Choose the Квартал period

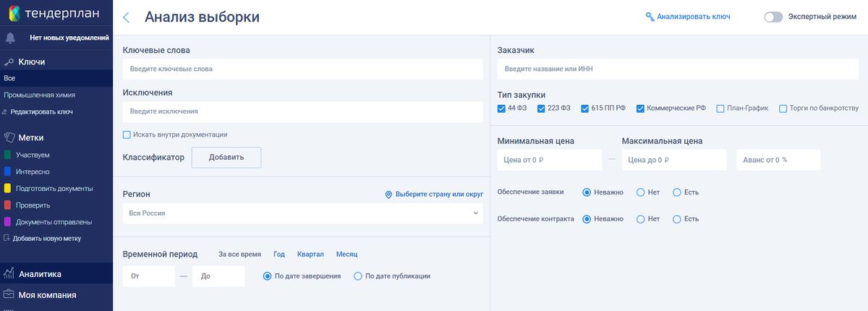tap(310, 255)
